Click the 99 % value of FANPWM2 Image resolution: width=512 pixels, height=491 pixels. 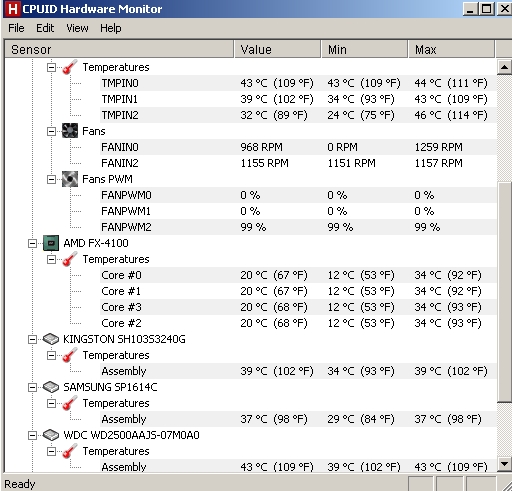click(x=253, y=227)
